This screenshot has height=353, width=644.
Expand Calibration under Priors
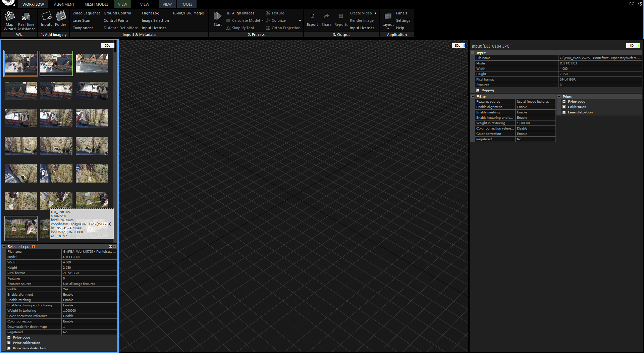(x=564, y=107)
